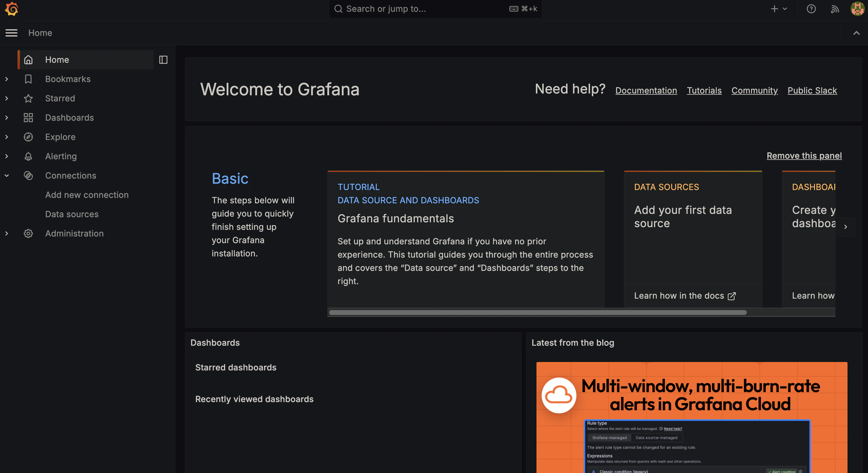Open Explore menu item
The height and width of the screenshot is (473, 868).
(60, 137)
